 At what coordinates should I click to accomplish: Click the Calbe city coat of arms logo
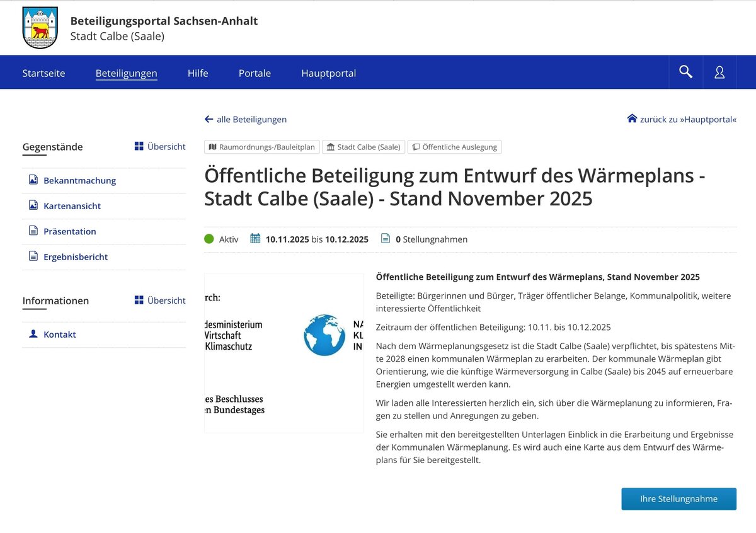(x=40, y=28)
